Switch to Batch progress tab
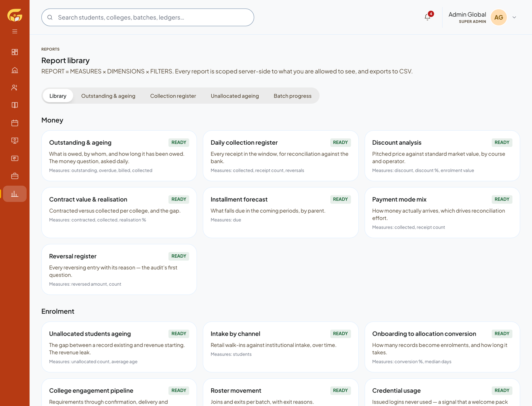532x406 pixels. [x=293, y=96]
